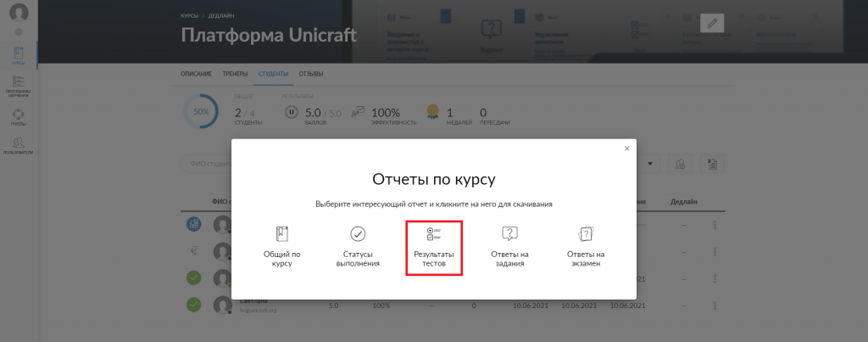Download the Статусы выполнения report
868x342 pixels.
[x=359, y=248]
